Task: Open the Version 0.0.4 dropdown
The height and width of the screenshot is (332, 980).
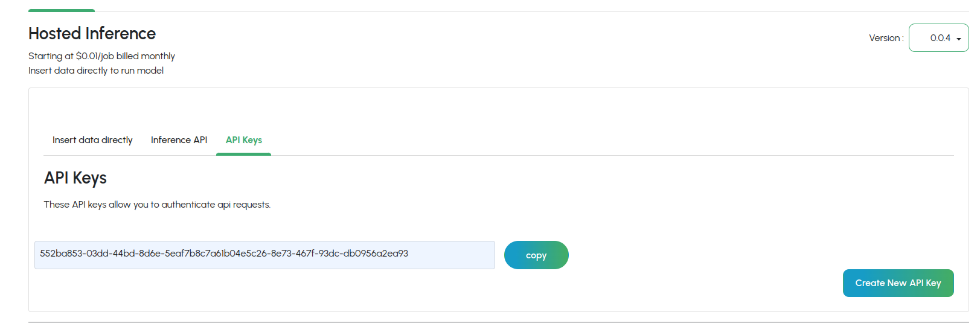Action: (x=938, y=38)
